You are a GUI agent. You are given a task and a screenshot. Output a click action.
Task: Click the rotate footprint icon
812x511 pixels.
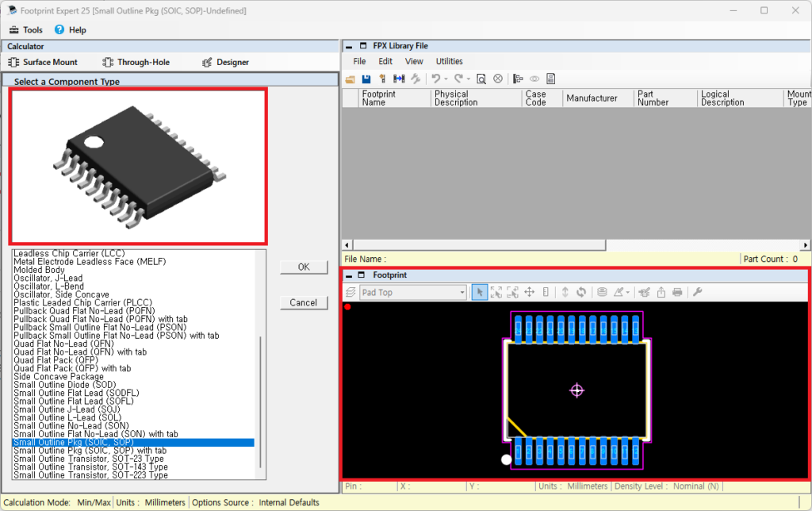(x=581, y=293)
